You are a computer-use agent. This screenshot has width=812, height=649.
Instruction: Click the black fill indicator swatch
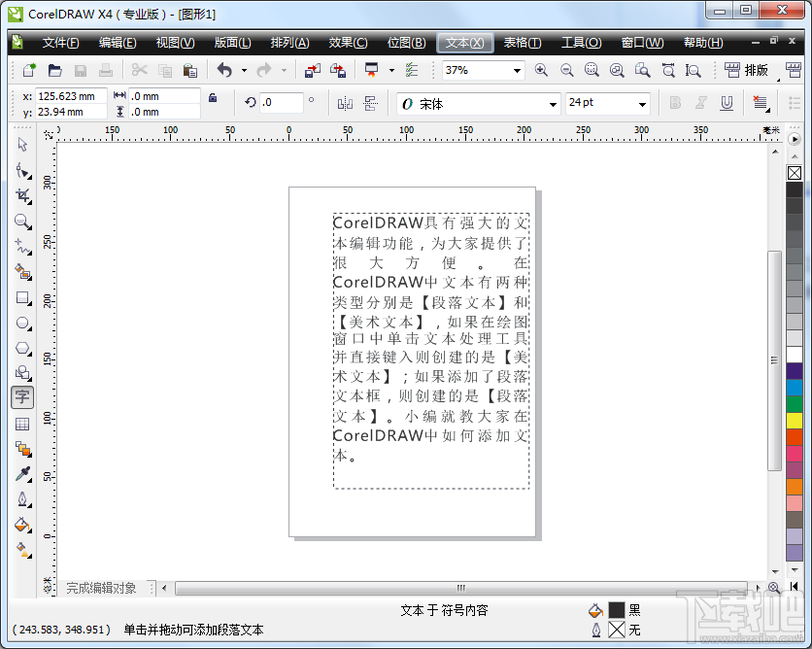[x=616, y=610]
